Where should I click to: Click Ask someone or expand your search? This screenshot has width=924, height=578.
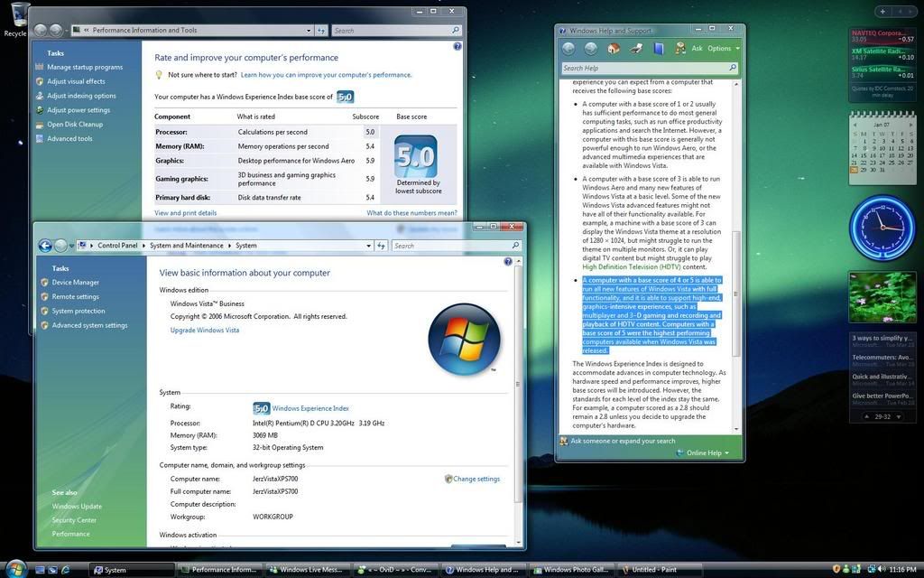point(623,441)
